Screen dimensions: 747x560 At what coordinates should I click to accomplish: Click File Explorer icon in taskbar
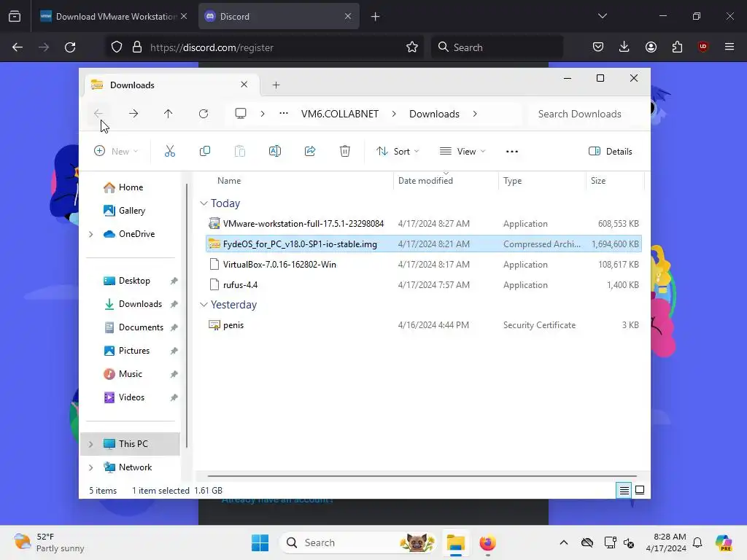(455, 542)
